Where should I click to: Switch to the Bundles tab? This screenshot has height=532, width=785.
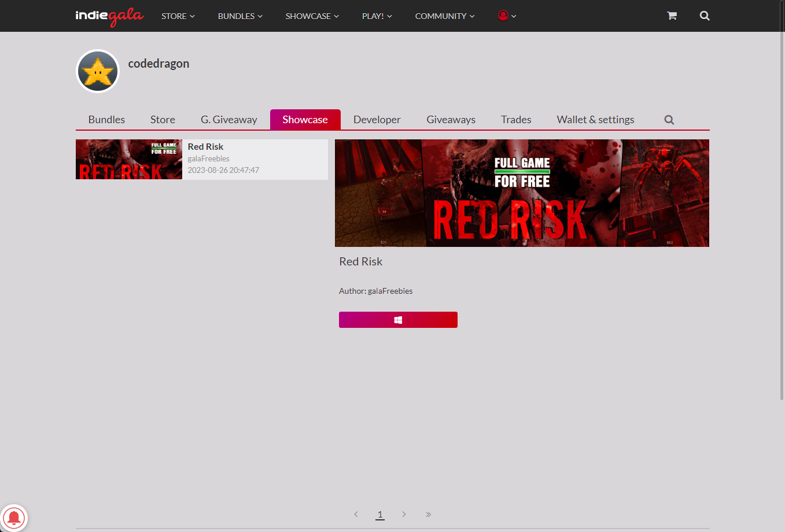point(106,120)
